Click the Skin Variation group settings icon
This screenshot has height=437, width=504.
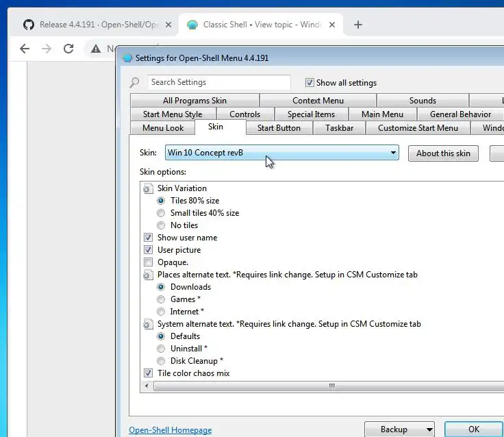pos(148,188)
